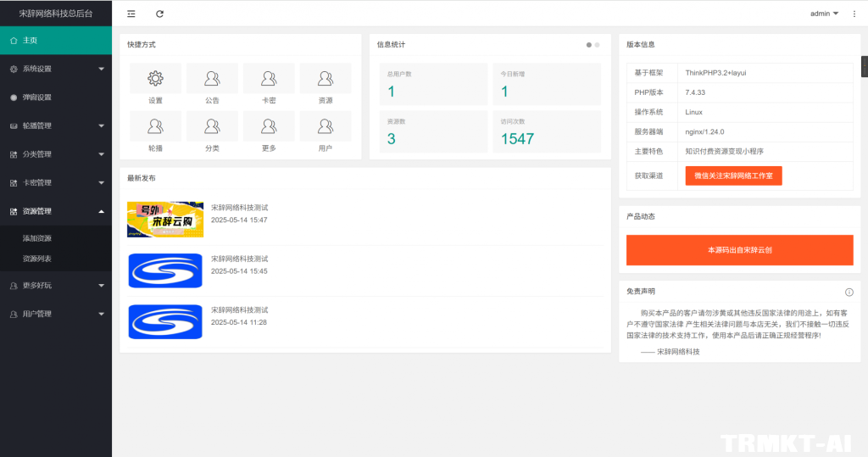Click the 本源码出自宋辞云创 orange banner
Image resolution: width=868 pixels, height=457 pixels.
739,250
